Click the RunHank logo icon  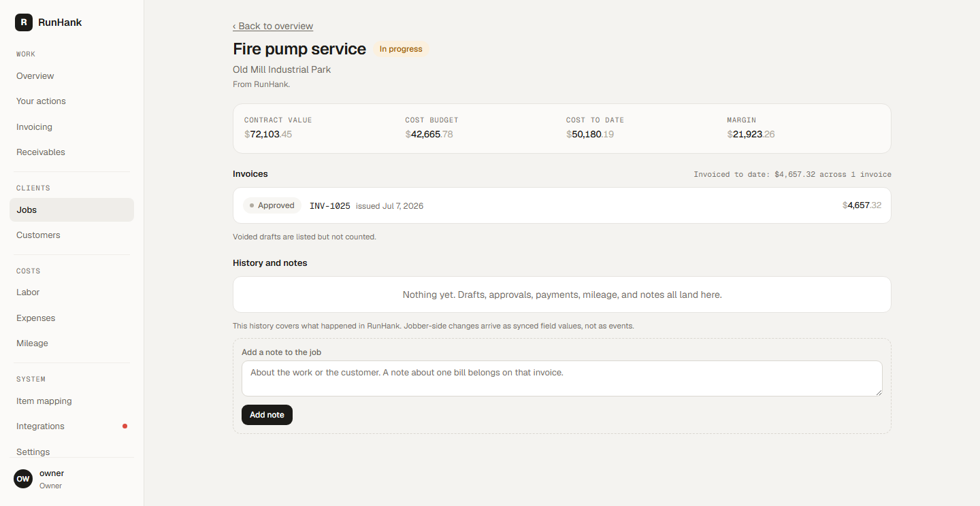click(24, 22)
